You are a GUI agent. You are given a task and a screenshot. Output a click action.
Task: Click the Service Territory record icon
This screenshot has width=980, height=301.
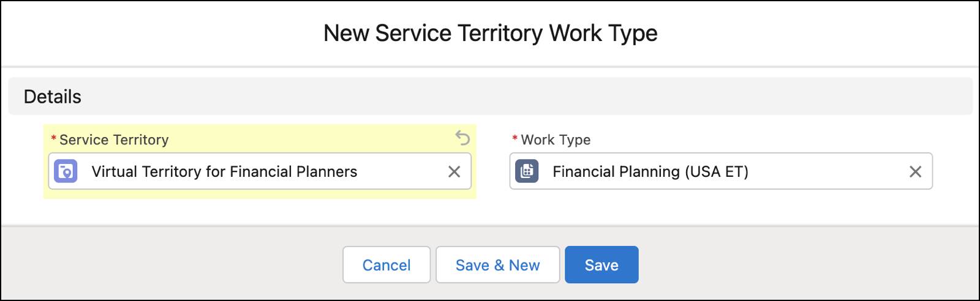tap(66, 171)
